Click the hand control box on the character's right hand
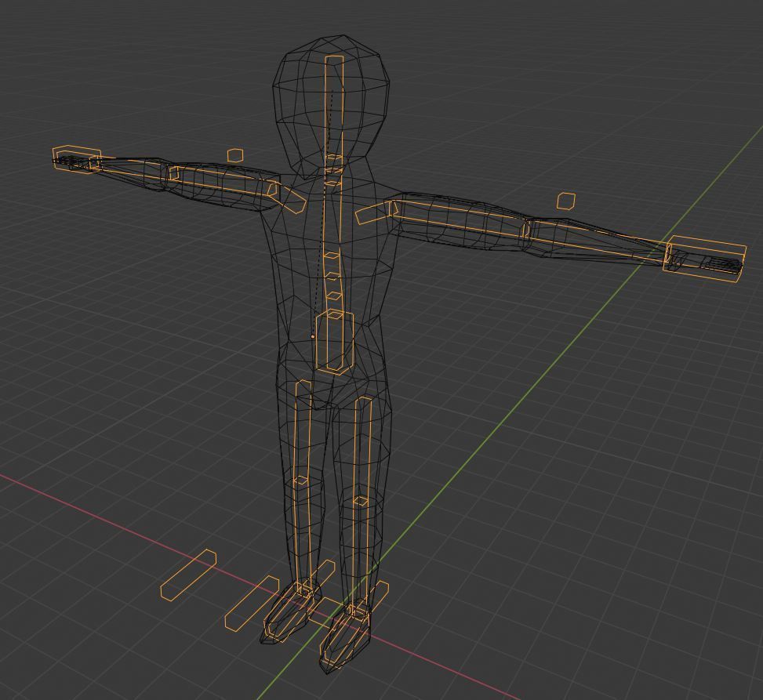The width and height of the screenshot is (763, 700). coord(76,160)
